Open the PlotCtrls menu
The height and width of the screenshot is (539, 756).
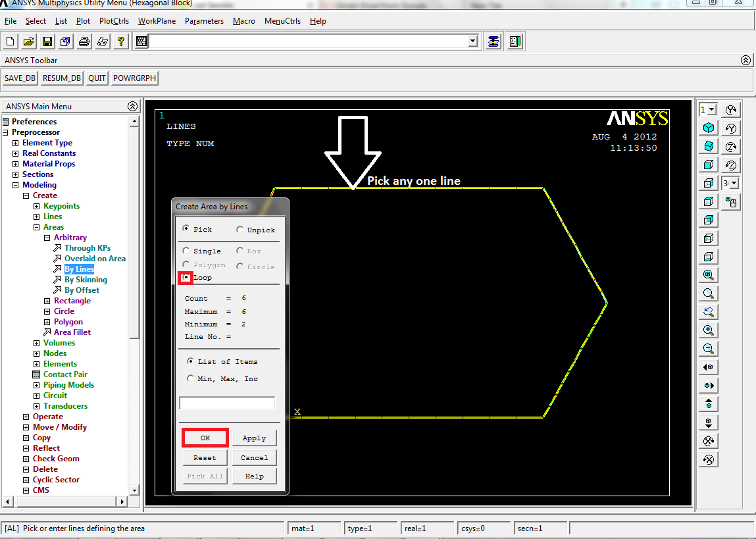click(113, 20)
